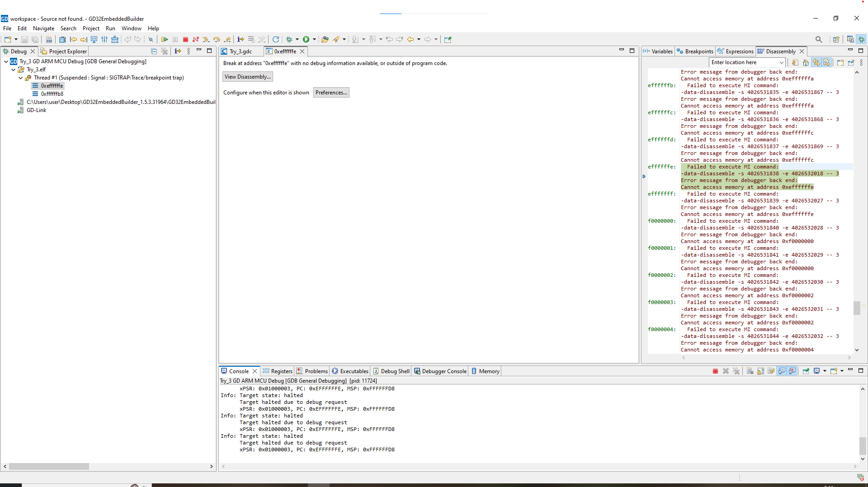Collapse the Thread #1 tree node
The height and width of the screenshot is (487, 868).
click(21, 78)
